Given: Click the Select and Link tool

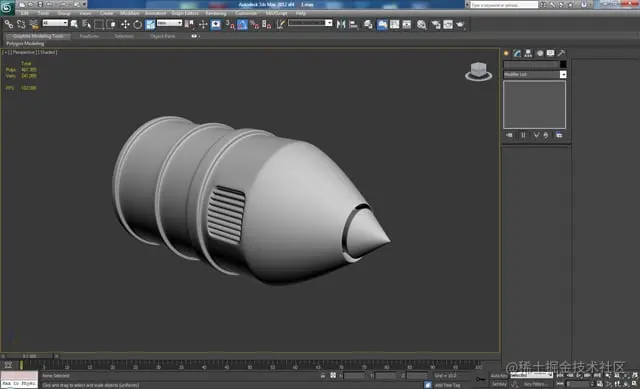Looking at the screenshot, I should coord(9,24).
